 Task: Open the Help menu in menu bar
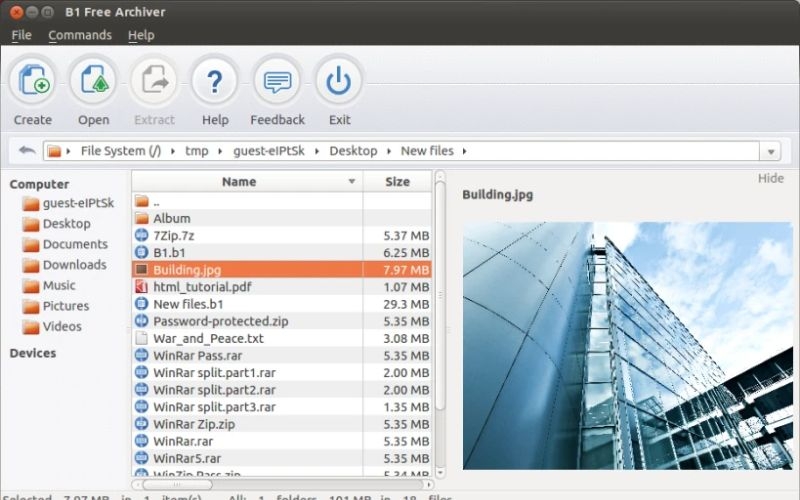click(x=141, y=35)
